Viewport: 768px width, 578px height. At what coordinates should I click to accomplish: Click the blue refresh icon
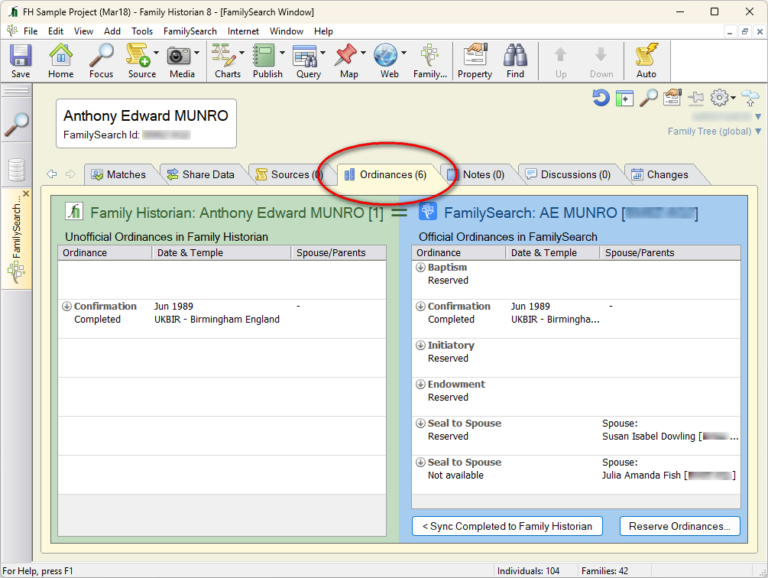(x=600, y=98)
